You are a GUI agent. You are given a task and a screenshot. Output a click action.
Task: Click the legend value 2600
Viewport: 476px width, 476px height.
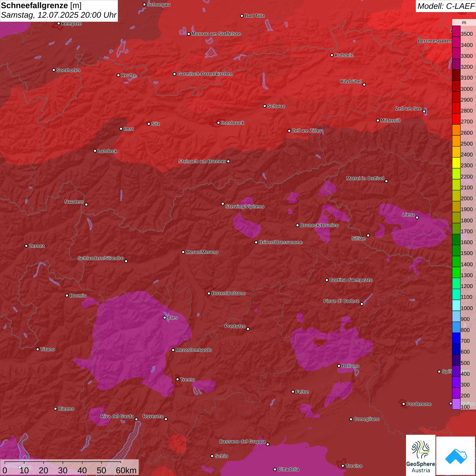466,133
